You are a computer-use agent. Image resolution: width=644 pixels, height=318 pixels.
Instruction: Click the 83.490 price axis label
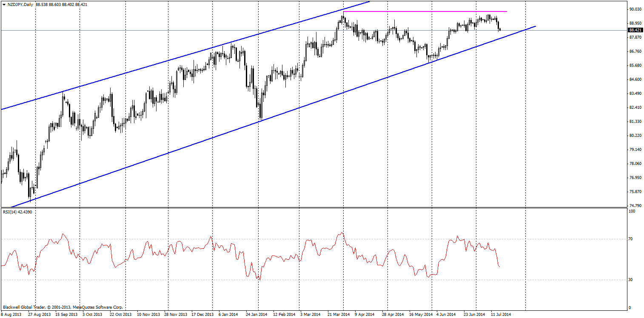coord(635,94)
